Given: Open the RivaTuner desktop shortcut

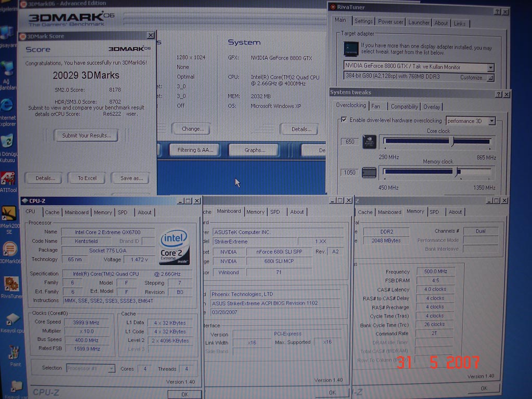Looking at the screenshot, I should tap(10, 285).
